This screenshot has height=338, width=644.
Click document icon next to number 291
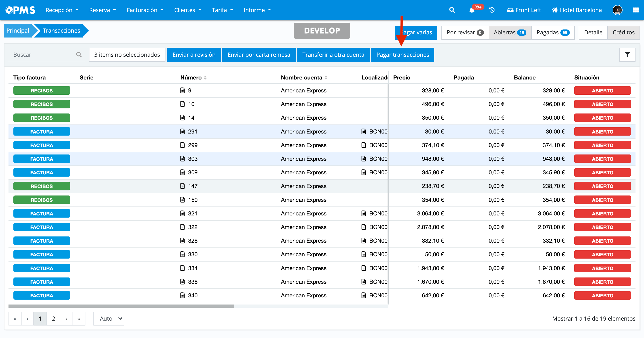click(x=182, y=131)
